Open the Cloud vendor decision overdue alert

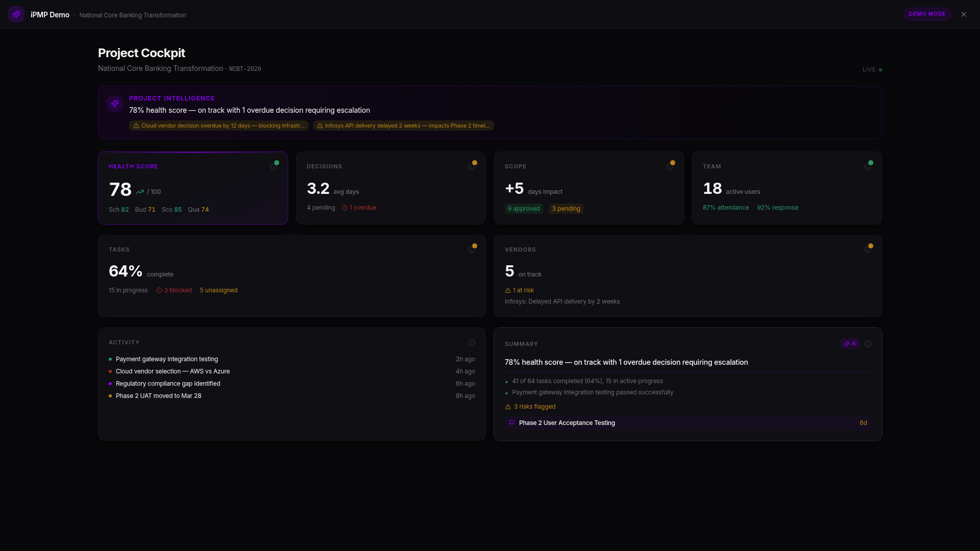219,126
